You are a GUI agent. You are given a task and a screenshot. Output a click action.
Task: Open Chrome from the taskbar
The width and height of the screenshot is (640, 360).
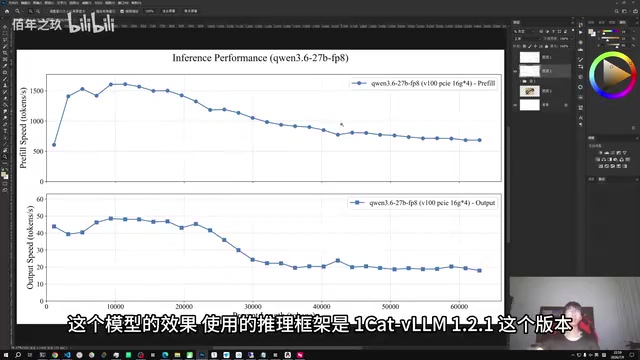pyautogui.click(x=55, y=355)
